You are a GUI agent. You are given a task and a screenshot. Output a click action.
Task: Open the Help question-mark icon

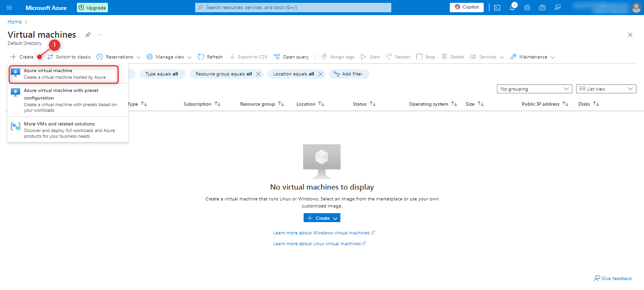(542, 8)
